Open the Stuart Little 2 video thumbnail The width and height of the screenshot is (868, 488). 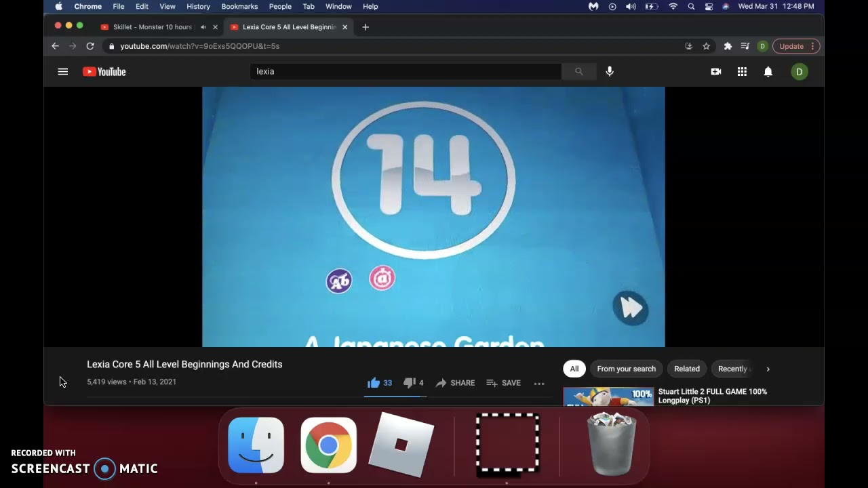click(608, 396)
